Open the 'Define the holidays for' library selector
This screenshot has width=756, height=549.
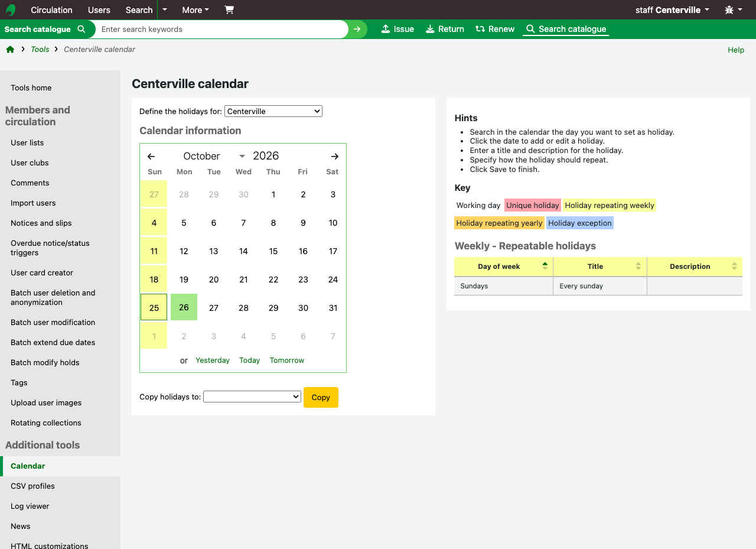click(x=273, y=111)
